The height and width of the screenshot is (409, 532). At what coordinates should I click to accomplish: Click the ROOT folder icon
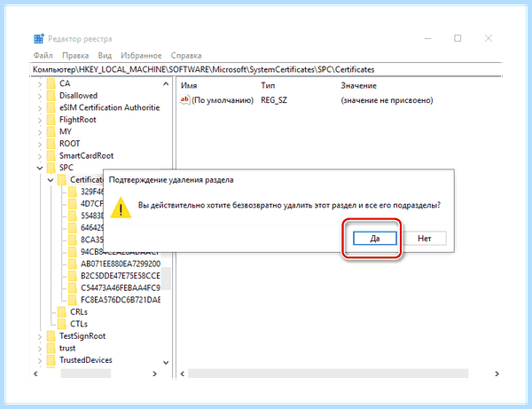pos(51,144)
